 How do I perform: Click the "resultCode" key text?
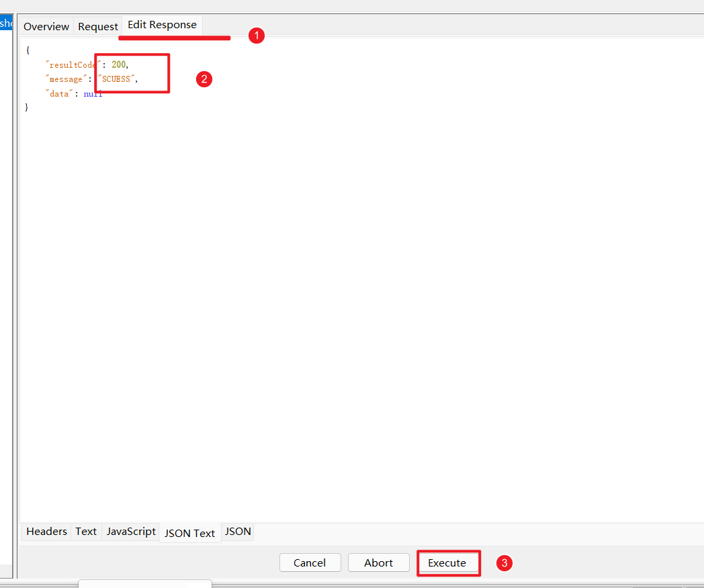[73, 64]
